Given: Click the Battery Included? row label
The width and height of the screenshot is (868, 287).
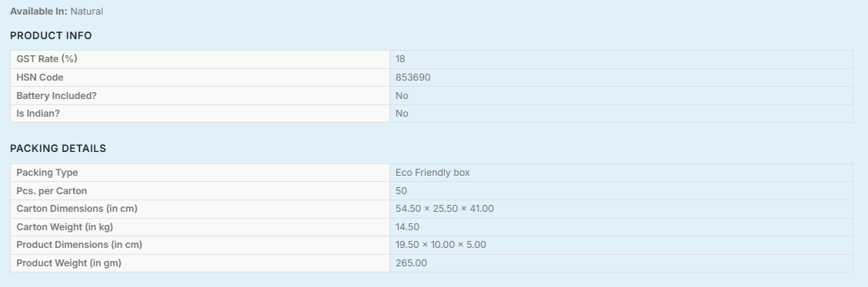Looking at the screenshot, I should point(57,96).
